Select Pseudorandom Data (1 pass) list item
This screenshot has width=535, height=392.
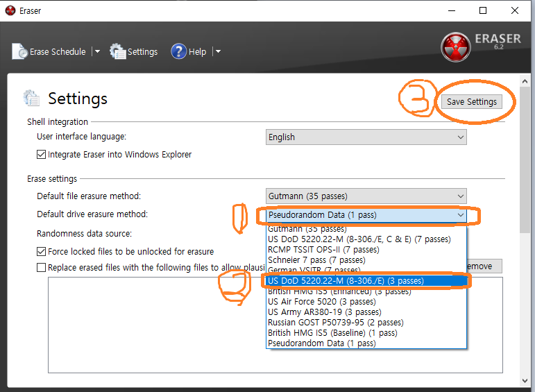366,343
